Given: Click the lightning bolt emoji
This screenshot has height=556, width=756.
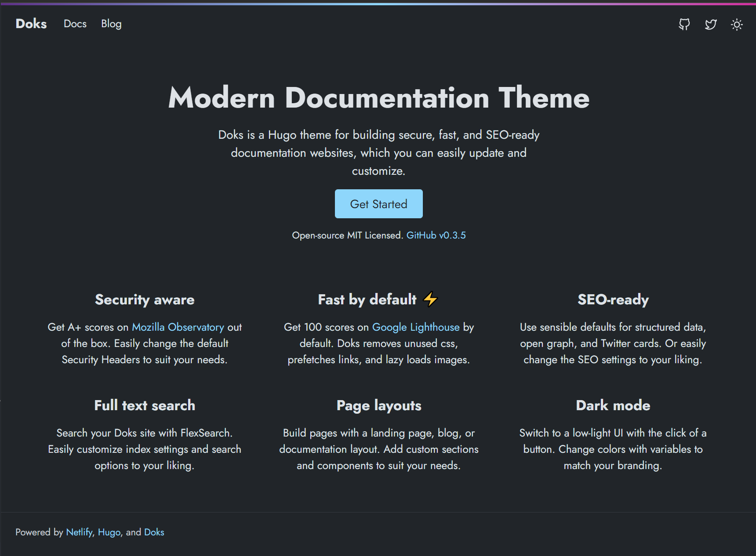Looking at the screenshot, I should click(430, 299).
